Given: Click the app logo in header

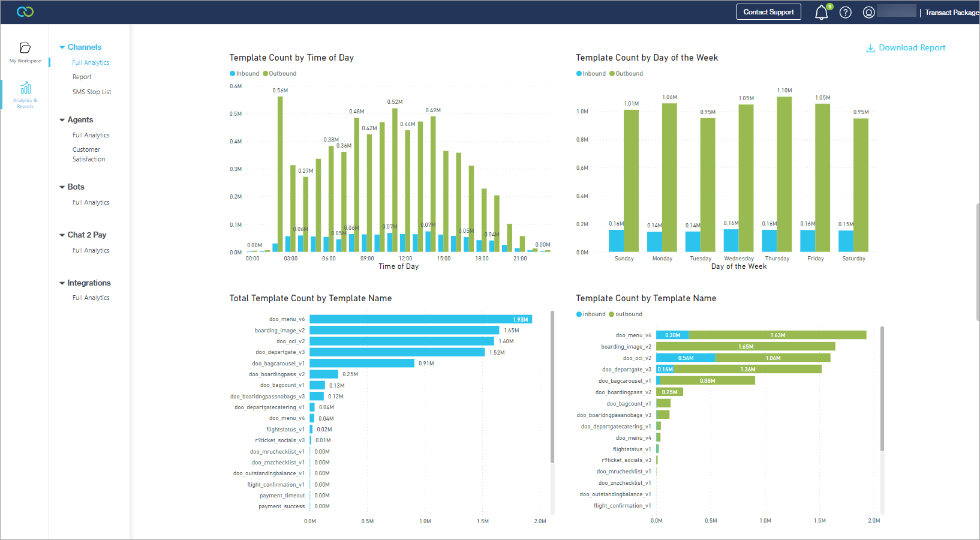Looking at the screenshot, I should (x=25, y=12).
